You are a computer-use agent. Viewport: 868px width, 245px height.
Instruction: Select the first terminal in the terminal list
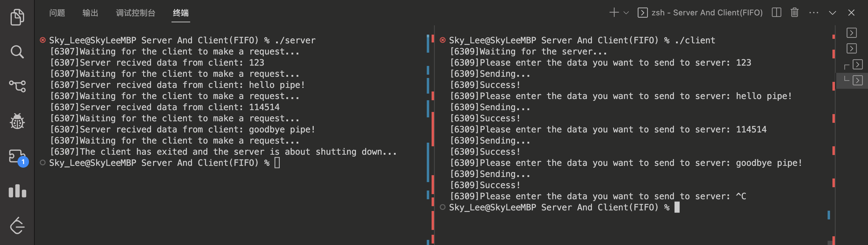851,33
